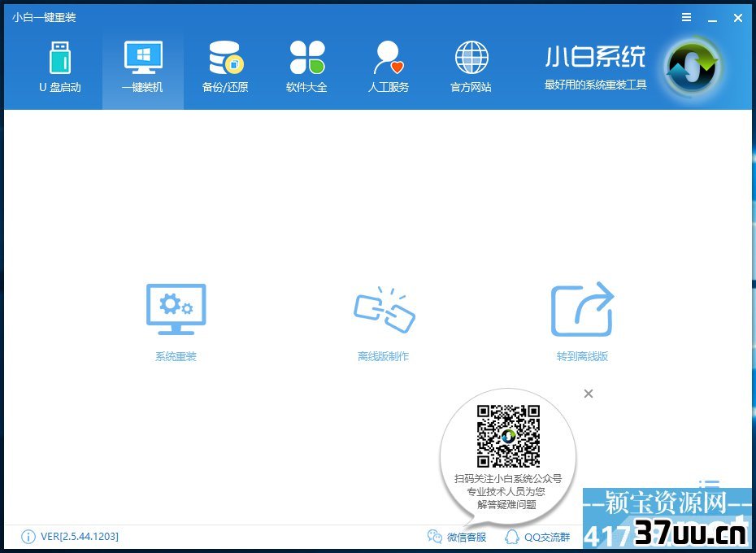Image resolution: width=756 pixels, height=553 pixels.
Task: Click the 系统重装 monitor gear icon
Action: click(176, 309)
